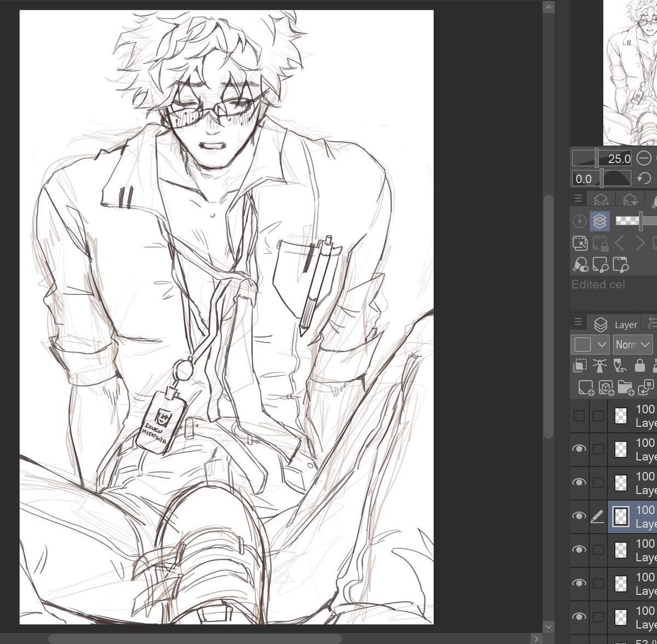Tick the sixth layer's checkbox beside its eye
657x644 pixels.
[x=598, y=583]
